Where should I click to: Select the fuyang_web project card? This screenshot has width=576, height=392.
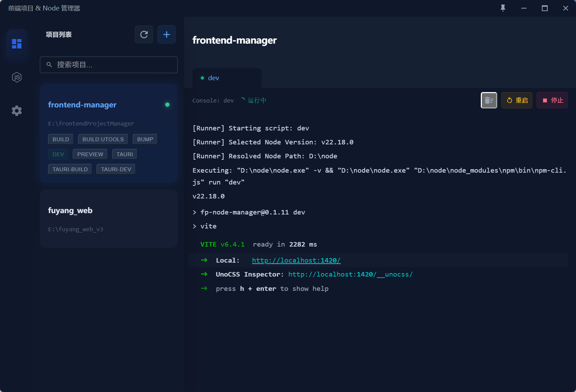(x=109, y=219)
